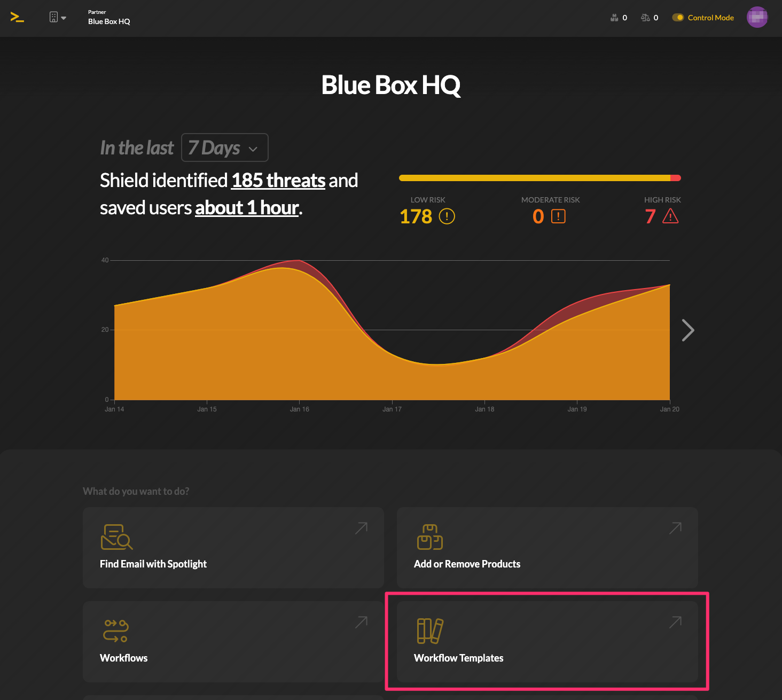Click the Workflows route icon
The width and height of the screenshot is (782, 700).
116,631
